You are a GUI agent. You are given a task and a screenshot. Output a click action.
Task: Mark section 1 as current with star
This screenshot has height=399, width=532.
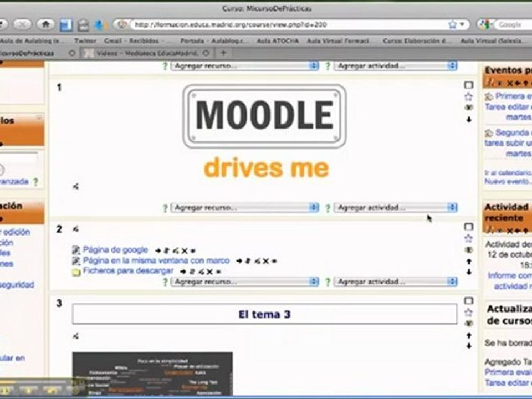pyautogui.click(x=469, y=96)
